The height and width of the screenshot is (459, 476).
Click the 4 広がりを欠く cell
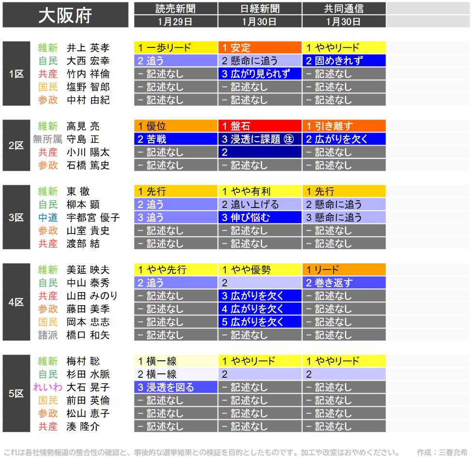[x=260, y=309]
